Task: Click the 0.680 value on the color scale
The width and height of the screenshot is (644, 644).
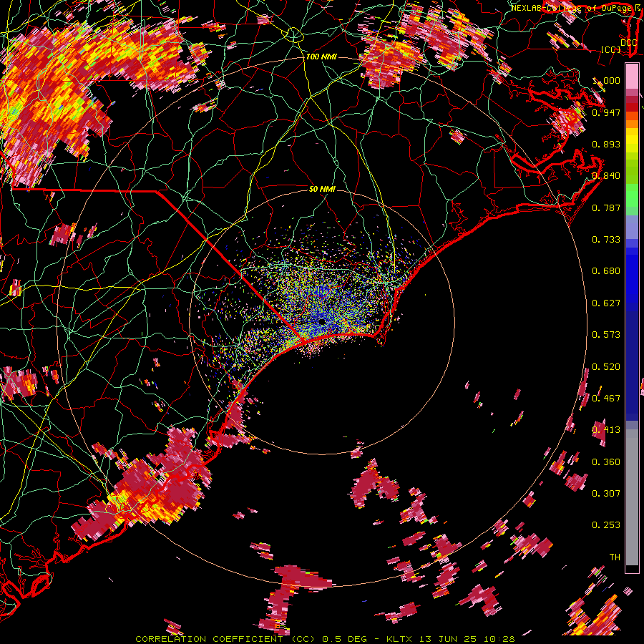Action: pyautogui.click(x=606, y=271)
